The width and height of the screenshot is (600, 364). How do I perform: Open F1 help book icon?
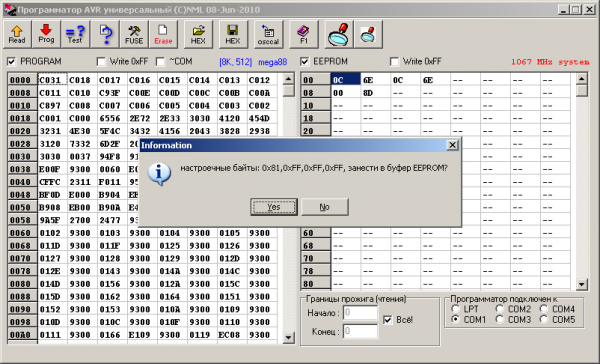pyautogui.click(x=304, y=34)
